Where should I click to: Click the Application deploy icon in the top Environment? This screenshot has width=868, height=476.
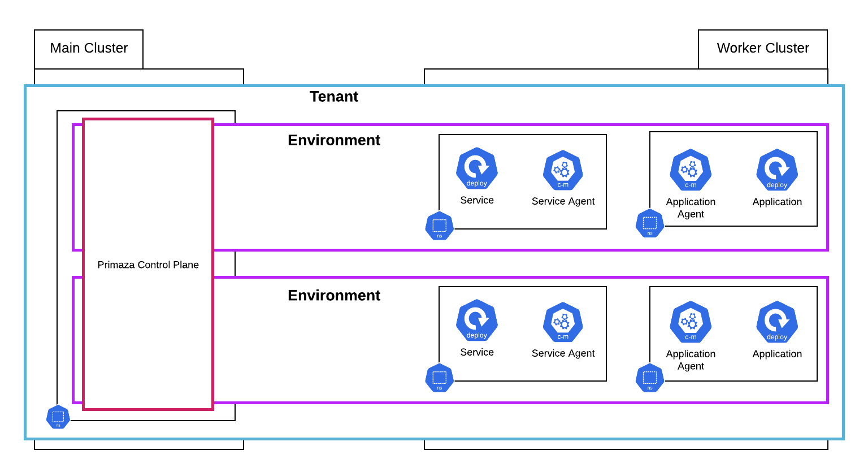coord(777,170)
